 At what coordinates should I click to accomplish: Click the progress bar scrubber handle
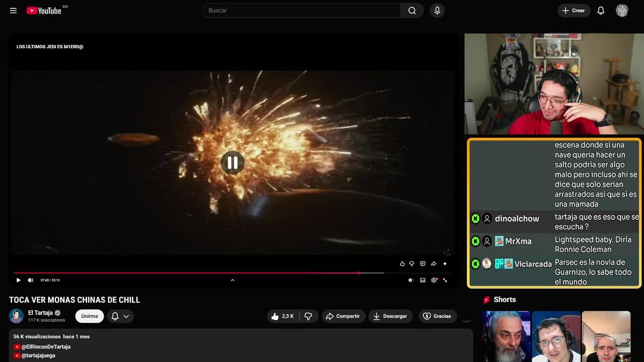[359, 273]
